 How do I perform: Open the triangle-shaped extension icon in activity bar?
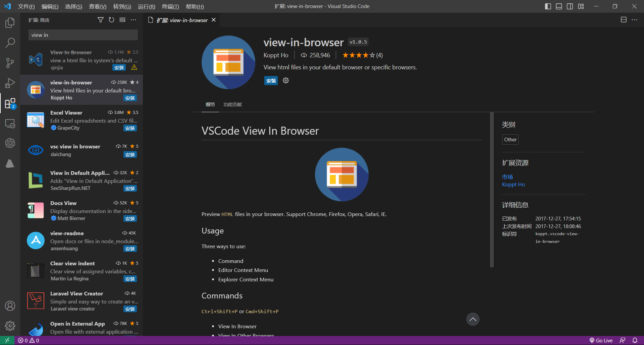point(10,163)
